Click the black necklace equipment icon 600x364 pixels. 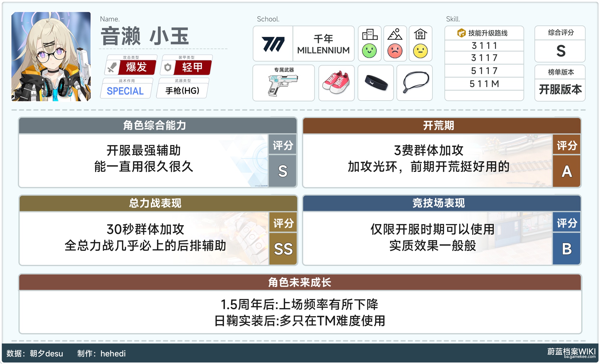pos(415,82)
